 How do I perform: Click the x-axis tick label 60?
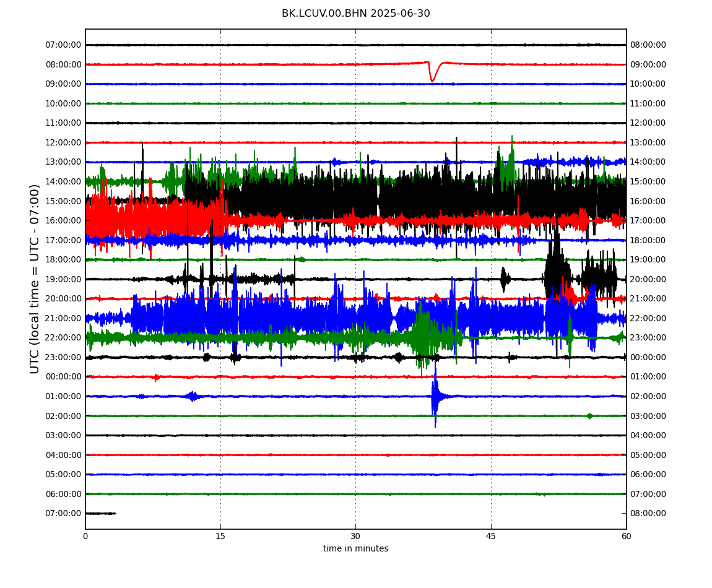click(626, 536)
